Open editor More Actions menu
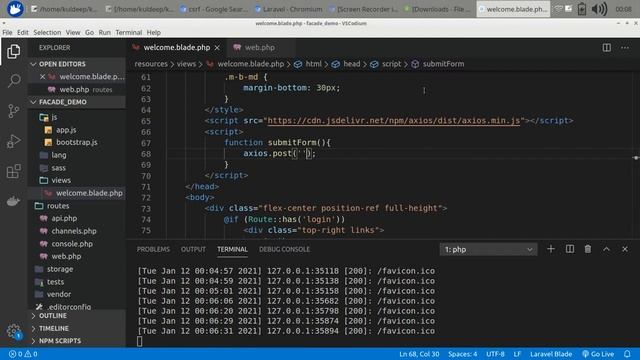 pos(625,48)
